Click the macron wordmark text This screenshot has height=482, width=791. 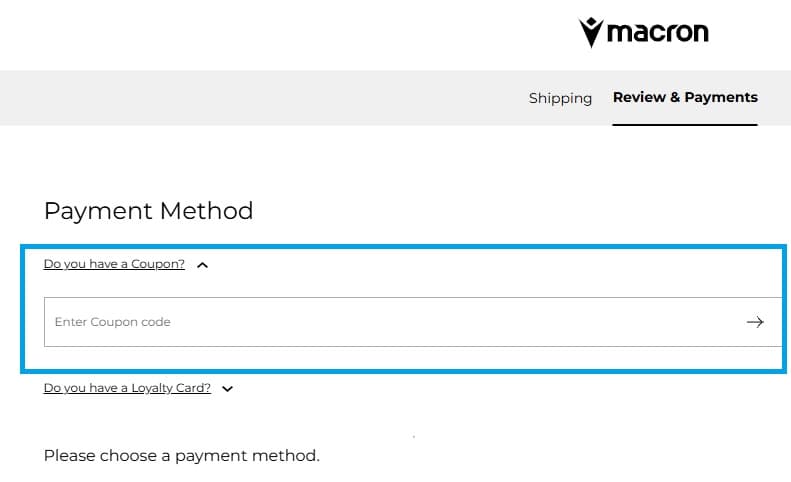click(658, 32)
